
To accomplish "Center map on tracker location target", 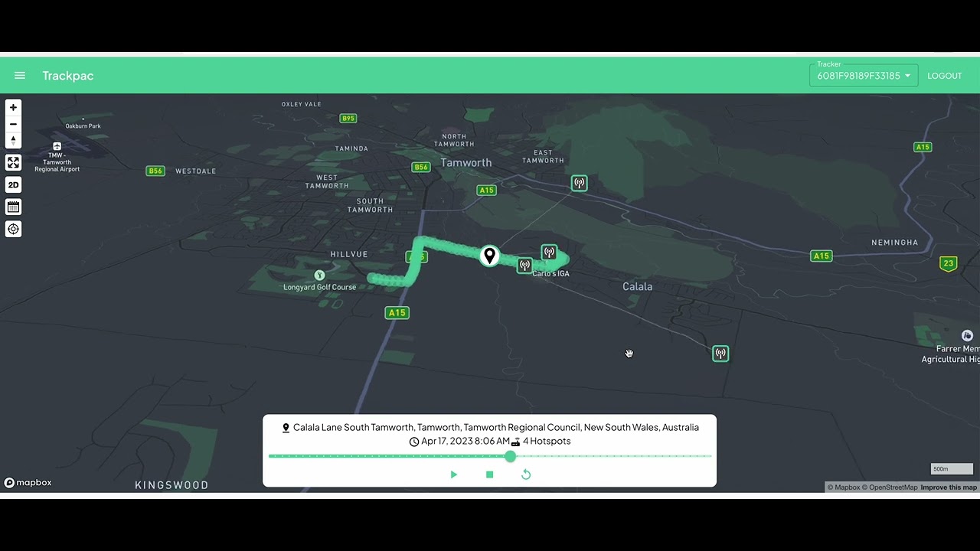I will [x=13, y=229].
